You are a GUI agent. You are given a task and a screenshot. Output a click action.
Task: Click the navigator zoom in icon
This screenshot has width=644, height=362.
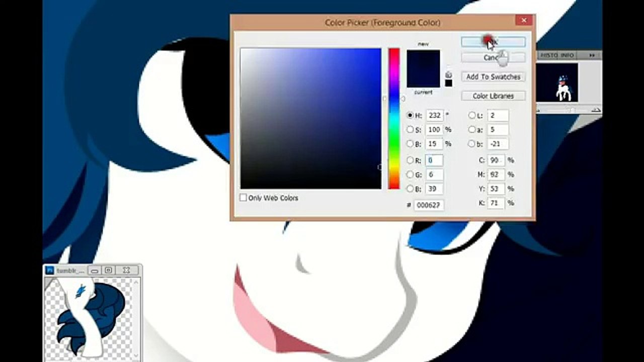coord(596,110)
